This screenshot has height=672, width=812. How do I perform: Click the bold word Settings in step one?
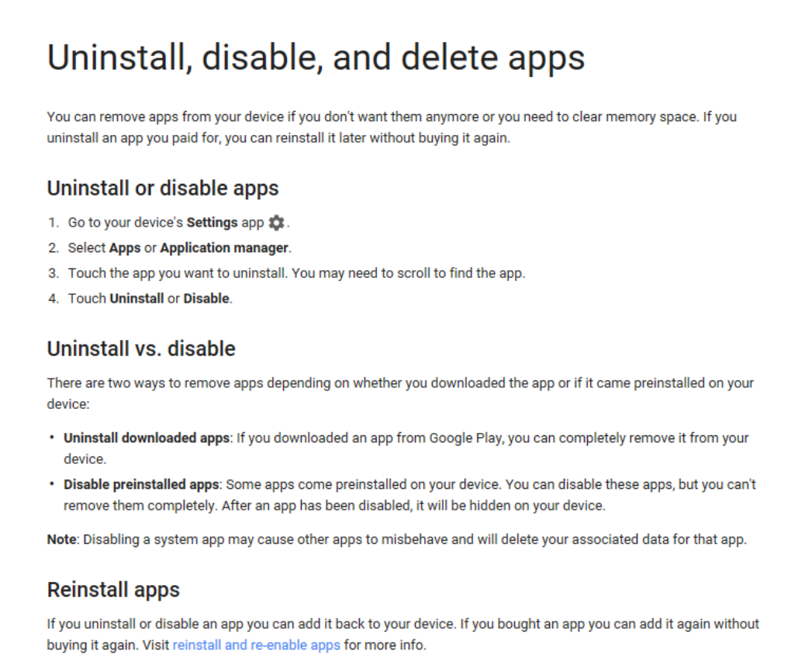click(212, 223)
